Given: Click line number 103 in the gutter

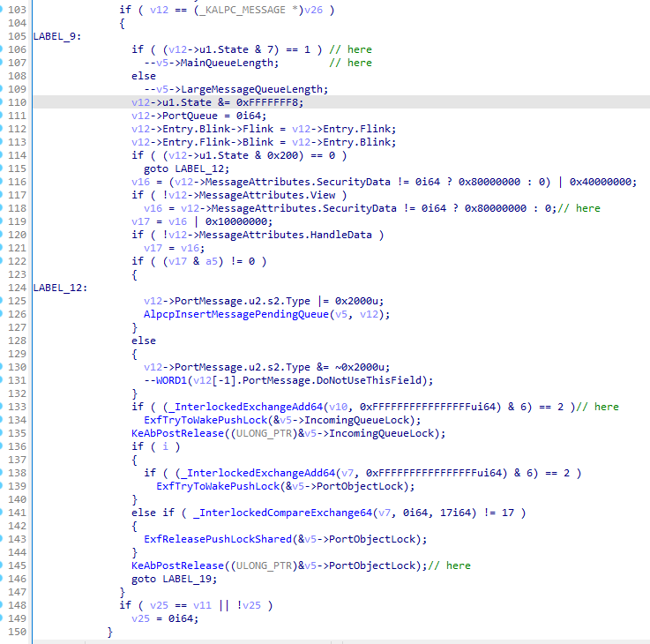Looking at the screenshot, I should point(17,10).
